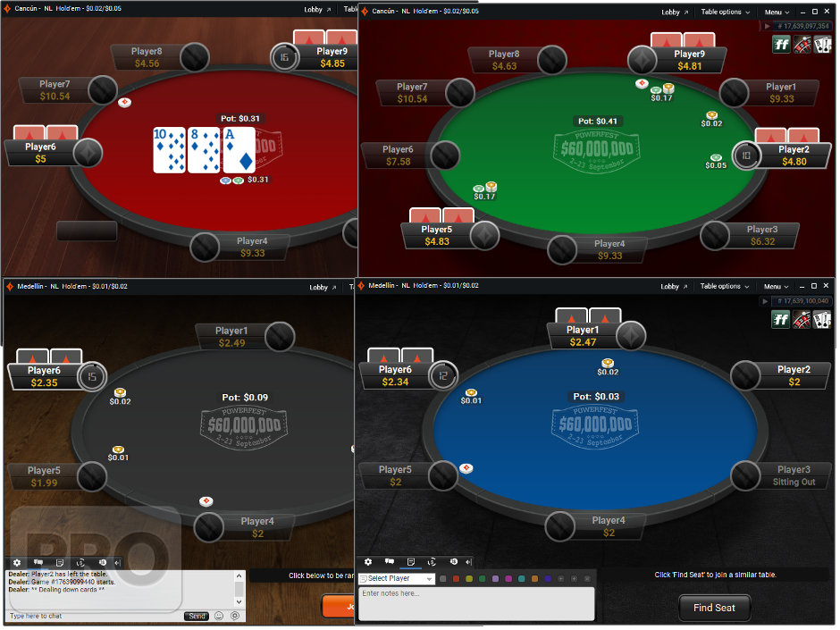
Task: Open chat settings gear icon in the black Medellín table panel
Action: pyautogui.click(x=17, y=562)
